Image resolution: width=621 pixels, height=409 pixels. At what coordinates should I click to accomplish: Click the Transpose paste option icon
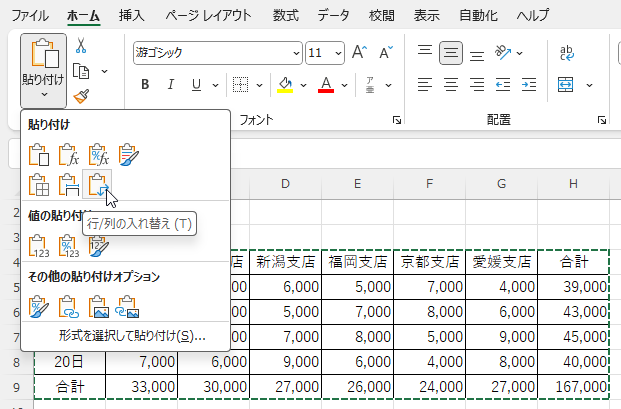pyautogui.click(x=98, y=185)
